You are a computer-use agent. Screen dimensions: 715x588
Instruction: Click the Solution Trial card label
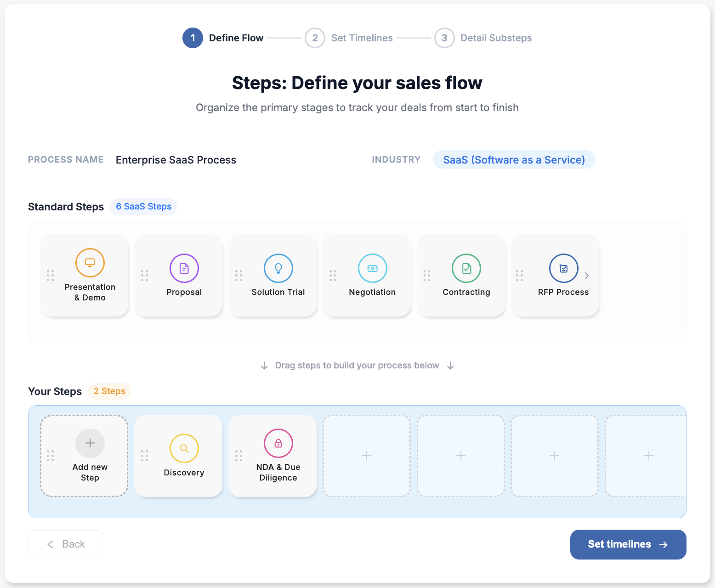tap(278, 292)
